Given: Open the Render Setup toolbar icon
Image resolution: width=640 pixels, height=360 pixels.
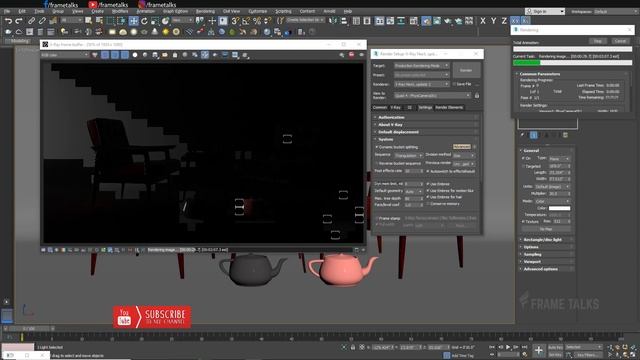Looking at the screenshot, I should point(426,21).
